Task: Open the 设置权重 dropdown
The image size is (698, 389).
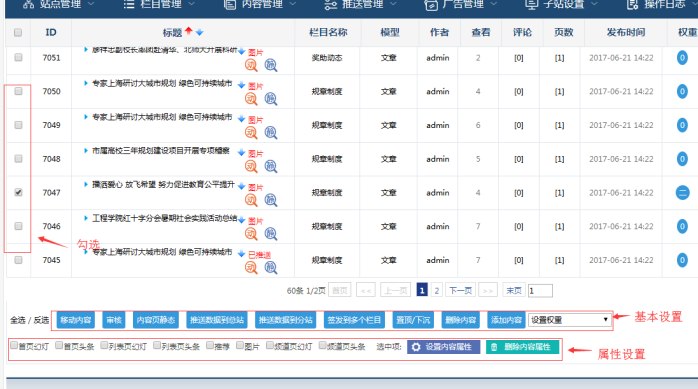Action: [x=569, y=320]
